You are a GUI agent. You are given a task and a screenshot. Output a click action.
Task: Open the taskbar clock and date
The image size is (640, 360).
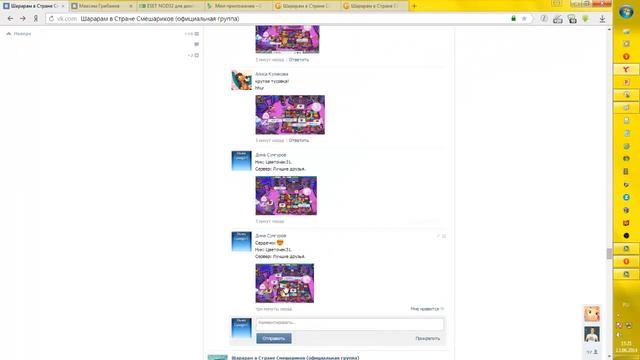tap(626, 347)
